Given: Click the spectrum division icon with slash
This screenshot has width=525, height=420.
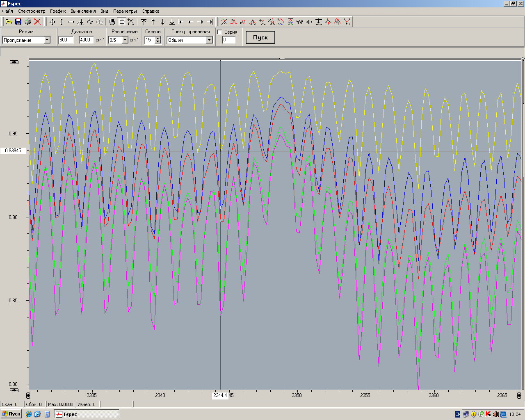Looking at the screenshot, I should tap(224, 22).
